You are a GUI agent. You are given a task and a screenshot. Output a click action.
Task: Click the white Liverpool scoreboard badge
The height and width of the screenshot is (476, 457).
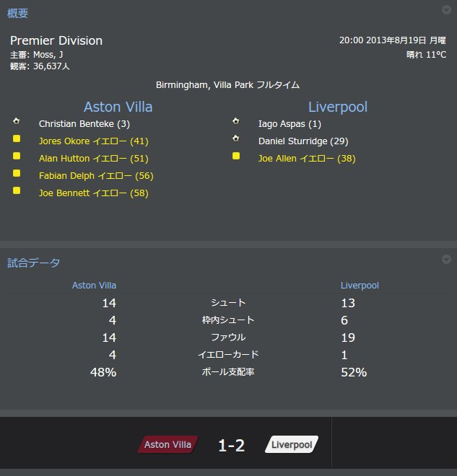point(292,444)
